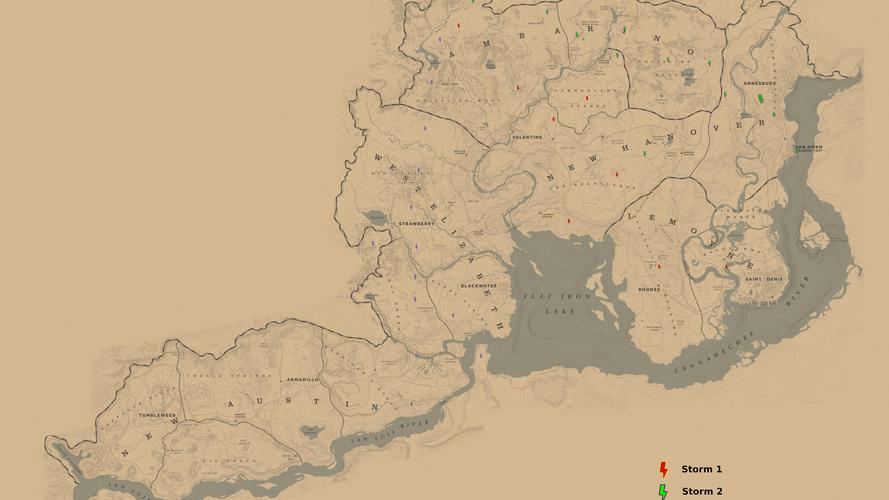
Task: Click the Storm 2 legend label
Action: click(701, 491)
